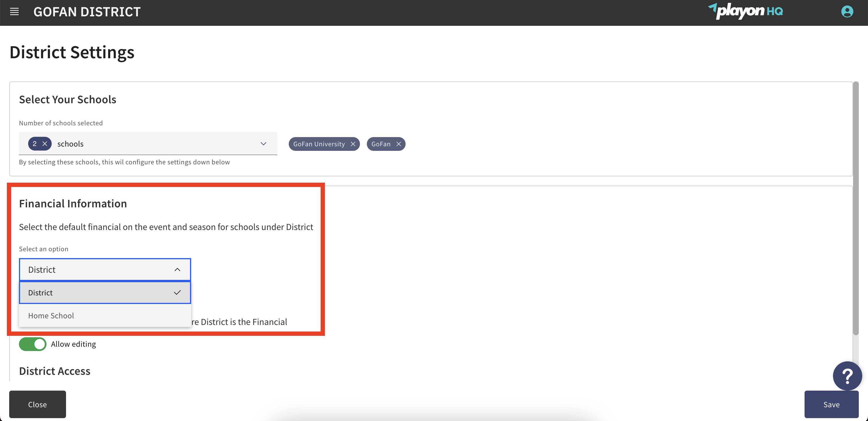
Task: Choose the Home School option
Action: pyautogui.click(x=105, y=315)
